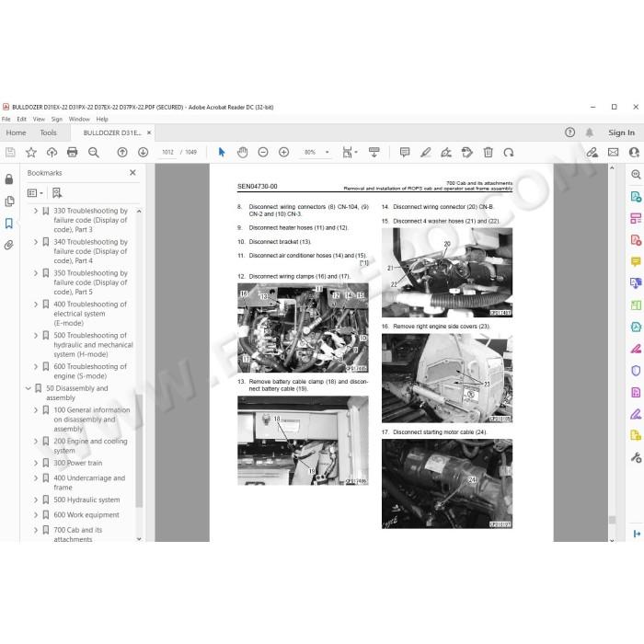This screenshot has height=644, width=644.
Task: Open 350 Troubleshooting Part 5 bookmark
Action: click(x=90, y=282)
